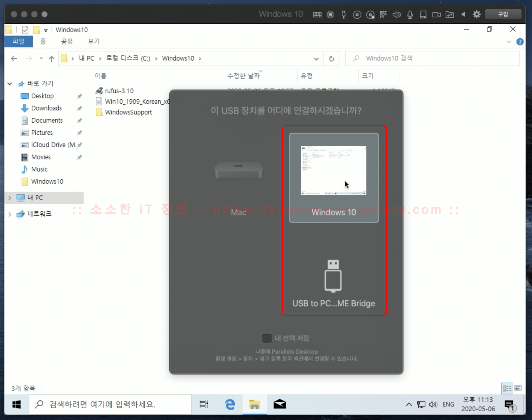Open Task View on the taskbar
532x420 pixels.
[204, 404]
